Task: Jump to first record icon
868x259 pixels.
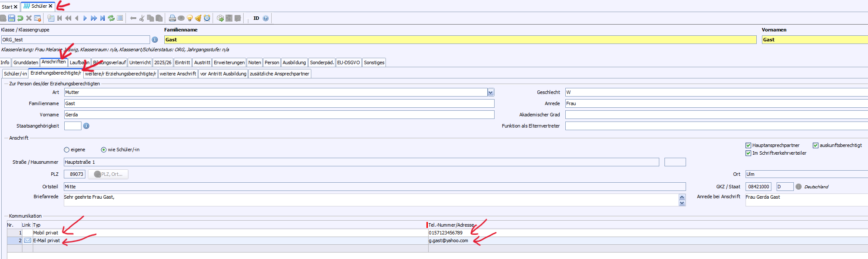Action: point(60,18)
